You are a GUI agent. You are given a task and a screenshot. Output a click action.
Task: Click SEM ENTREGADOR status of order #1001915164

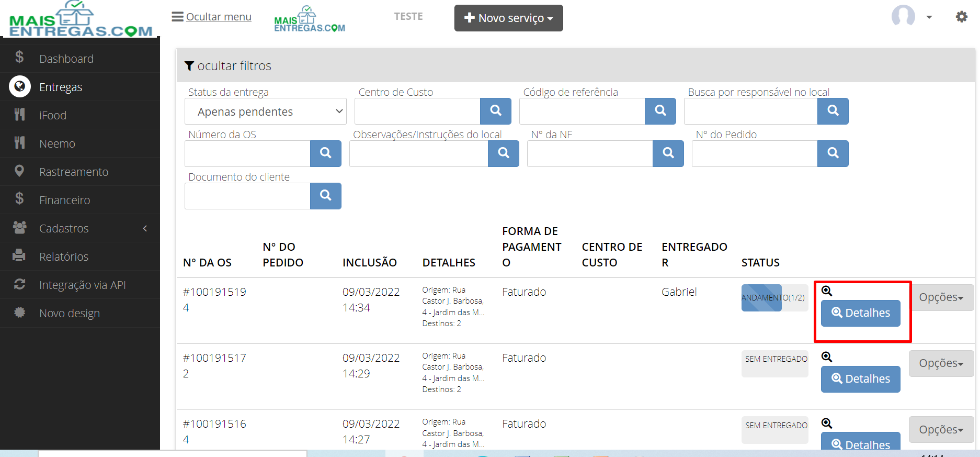(774, 430)
